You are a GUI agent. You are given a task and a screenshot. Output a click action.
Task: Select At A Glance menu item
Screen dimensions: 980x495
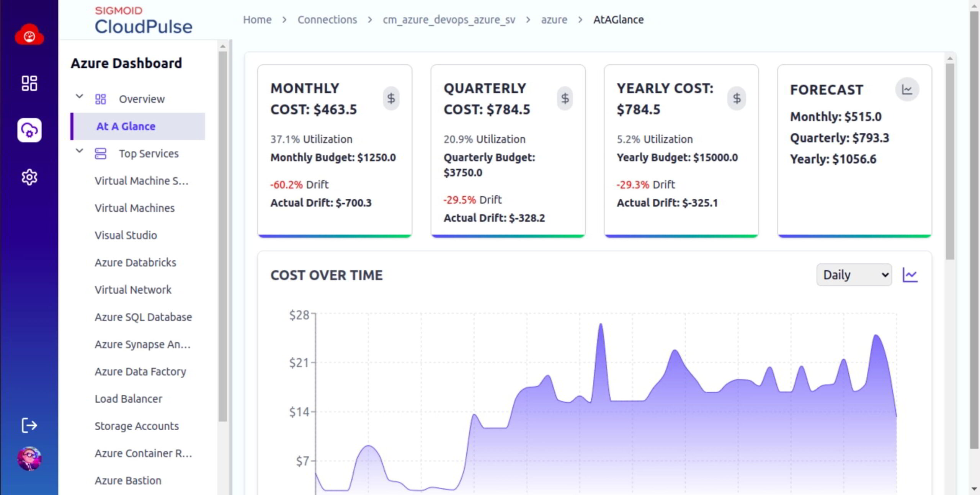(x=126, y=126)
